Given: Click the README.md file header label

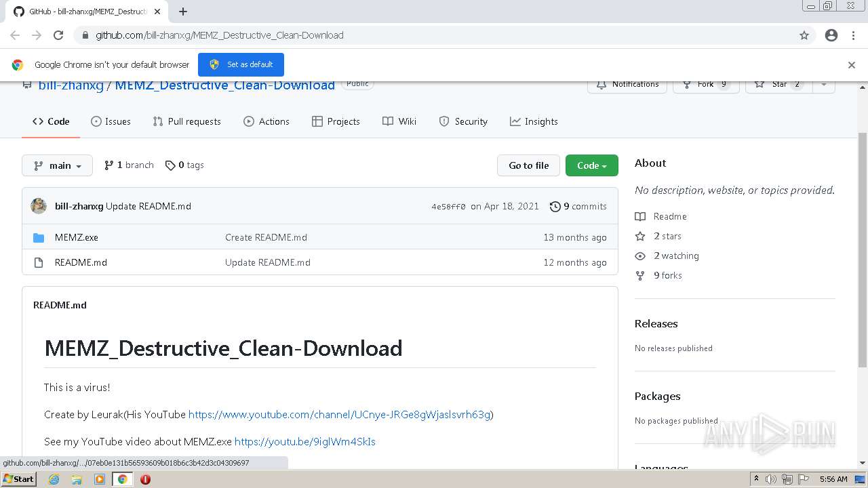Looking at the screenshot, I should click(60, 305).
